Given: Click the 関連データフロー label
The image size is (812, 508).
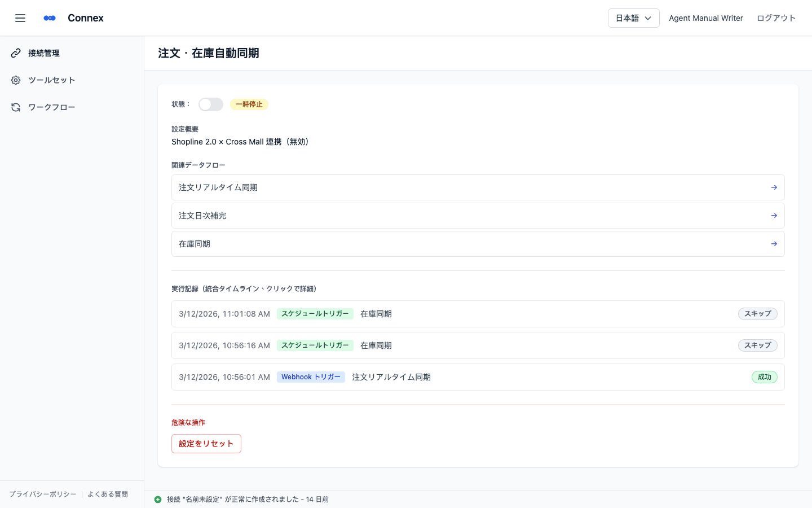Looking at the screenshot, I should click(198, 165).
